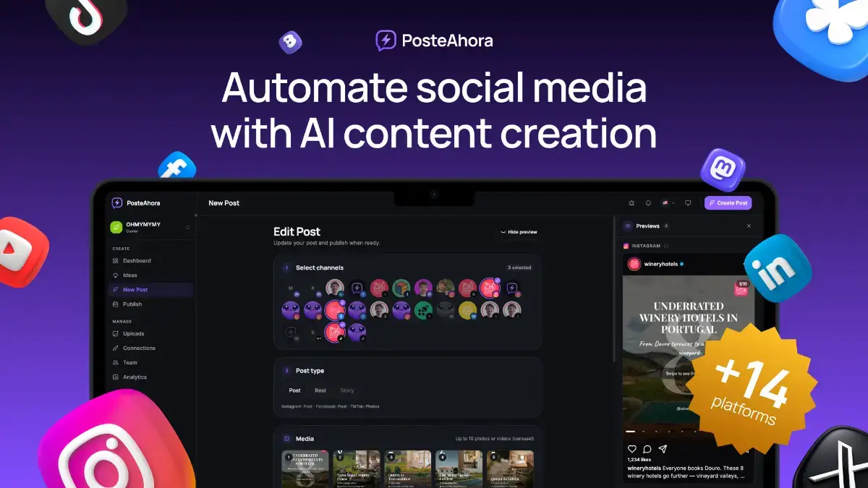
Task: Click the wineryhotels username in preview header
Action: point(660,264)
